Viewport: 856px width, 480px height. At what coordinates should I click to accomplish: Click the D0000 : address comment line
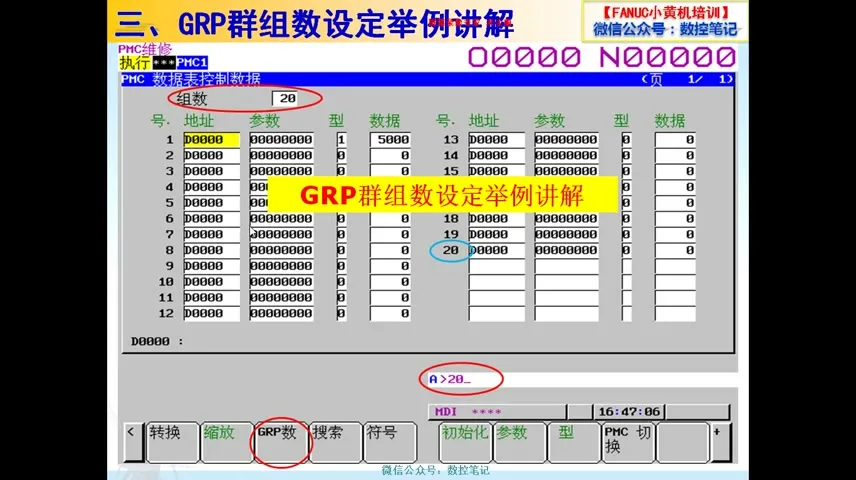click(157, 341)
